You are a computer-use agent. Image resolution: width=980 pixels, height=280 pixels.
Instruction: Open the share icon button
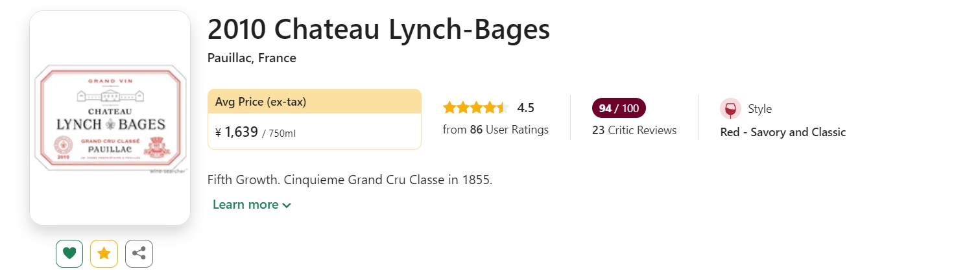pos(139,253)
